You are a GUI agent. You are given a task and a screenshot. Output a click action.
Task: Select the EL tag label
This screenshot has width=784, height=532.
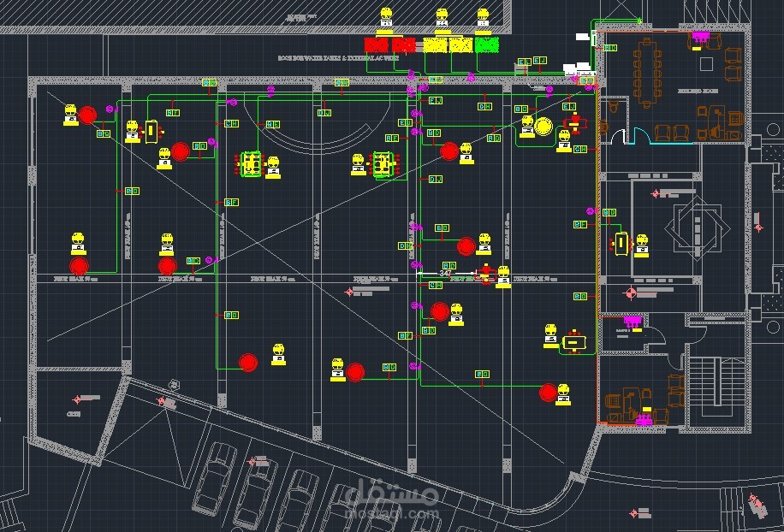pos(524,62)
